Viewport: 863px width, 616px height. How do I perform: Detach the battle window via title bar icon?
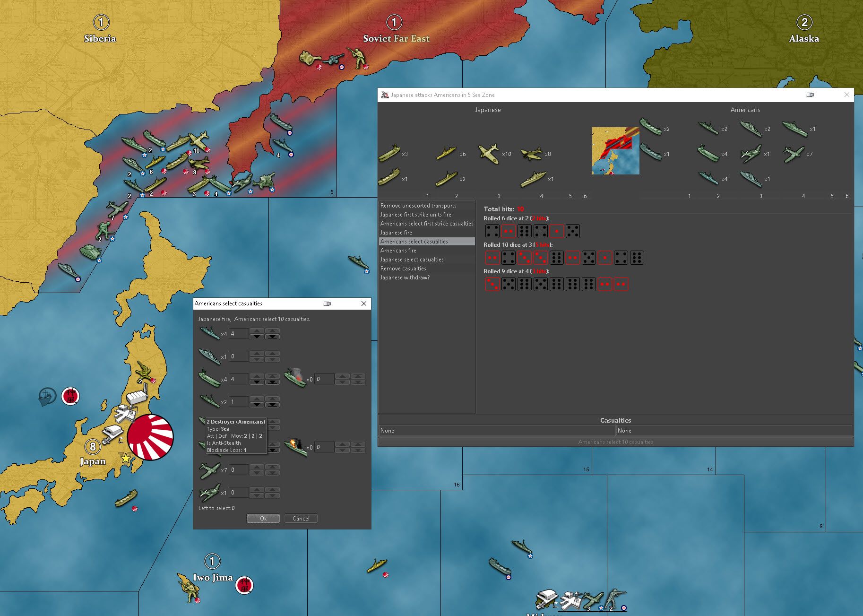[x=810, y=95]
